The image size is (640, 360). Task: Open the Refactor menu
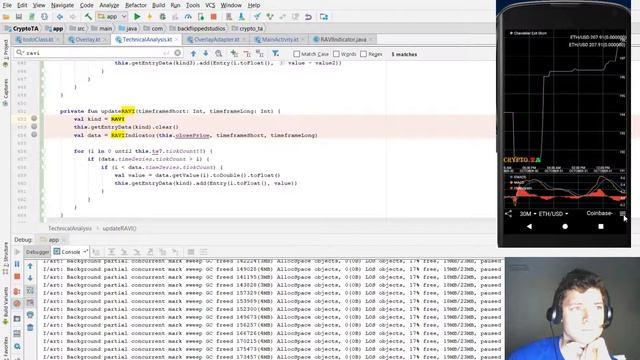[136, 5]
